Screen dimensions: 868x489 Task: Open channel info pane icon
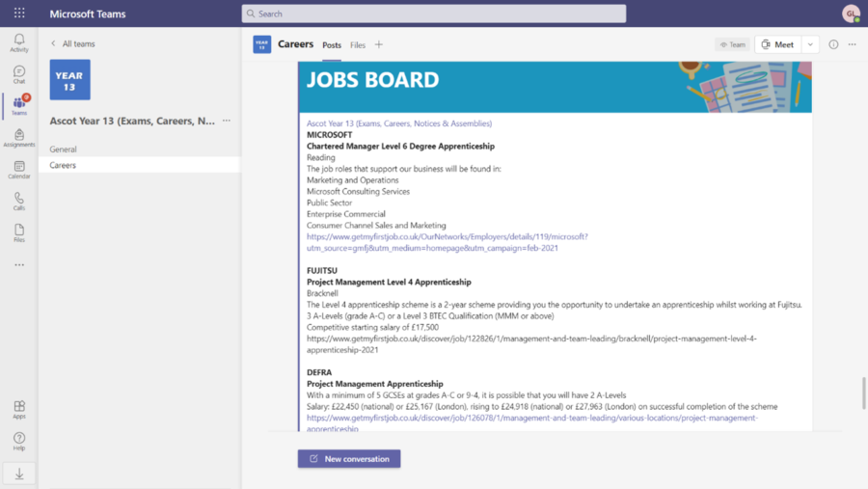[x=833, y=44]
